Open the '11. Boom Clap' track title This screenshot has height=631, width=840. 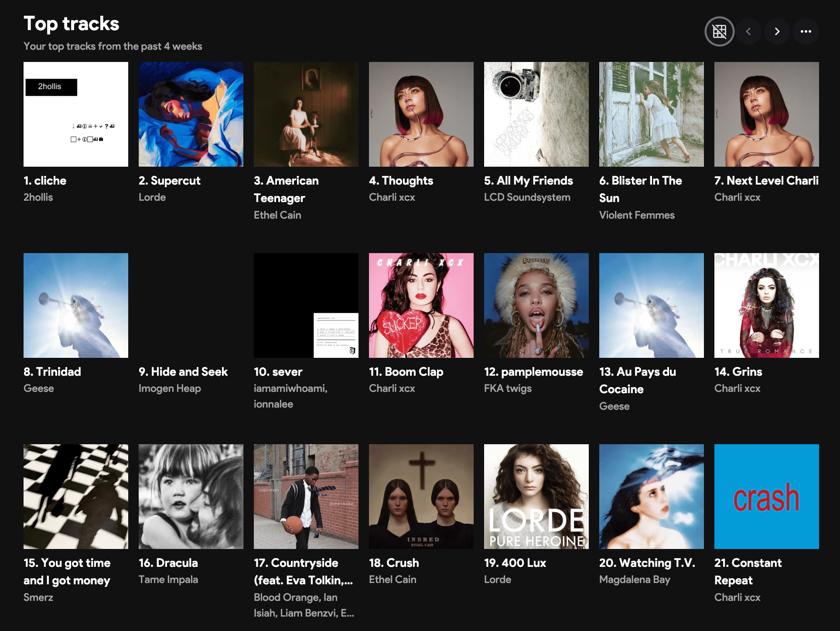pos(406,372)
